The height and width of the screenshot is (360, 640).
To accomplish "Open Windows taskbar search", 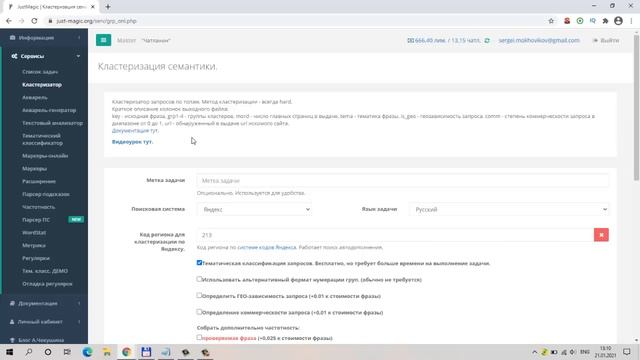I will 29,352.
